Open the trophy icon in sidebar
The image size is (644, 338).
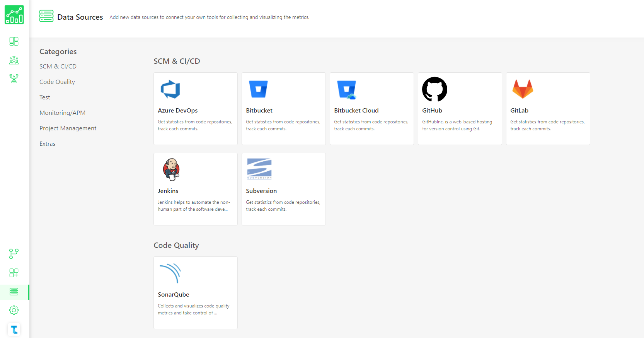coord(14,79)
